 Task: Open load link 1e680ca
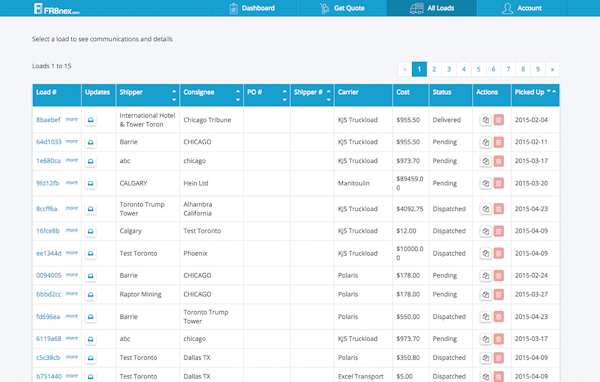pos(48,161)
